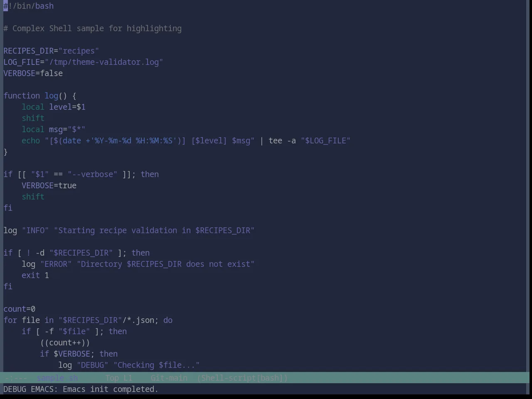Click the 'exit 1' line
This screenshot has width=532, height=399.
[35, 276]
